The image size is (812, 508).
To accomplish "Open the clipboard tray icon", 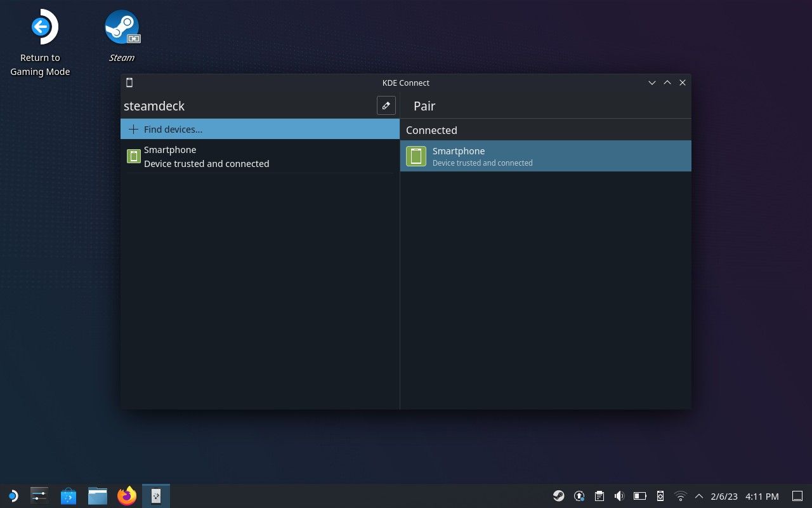I will click(599, 496).
